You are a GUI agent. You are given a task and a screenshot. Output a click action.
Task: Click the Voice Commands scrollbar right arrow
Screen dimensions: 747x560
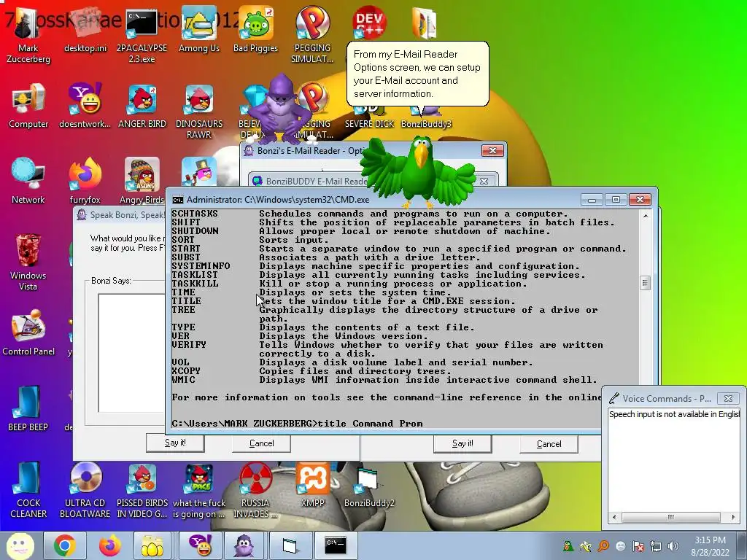(x=733, y=517)
